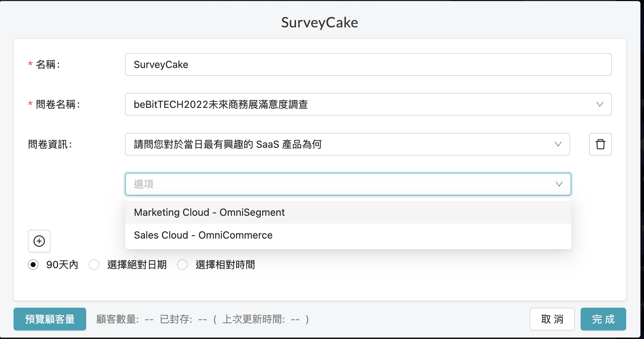Select Sales Cloud - OmniCommerce from the list

(x=202, y=235)
